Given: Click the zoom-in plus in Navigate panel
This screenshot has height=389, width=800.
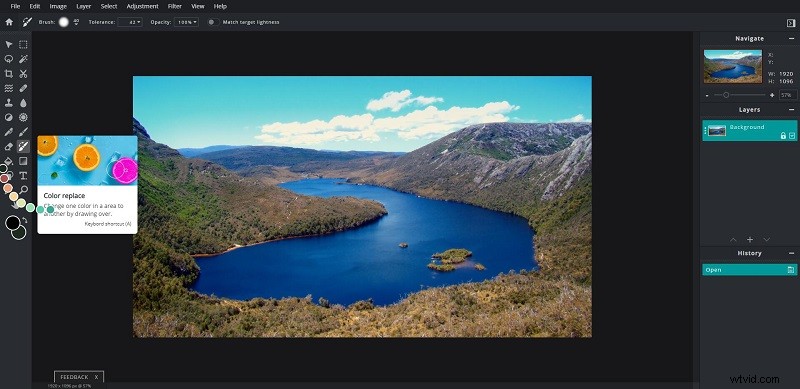Looking at the screenshot, I should 772,95.
